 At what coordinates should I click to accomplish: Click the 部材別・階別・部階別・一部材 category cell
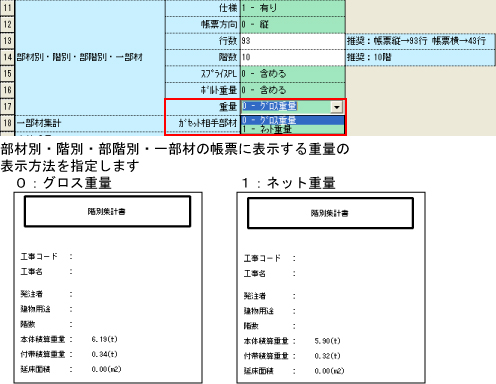click(x=90, y=58)
